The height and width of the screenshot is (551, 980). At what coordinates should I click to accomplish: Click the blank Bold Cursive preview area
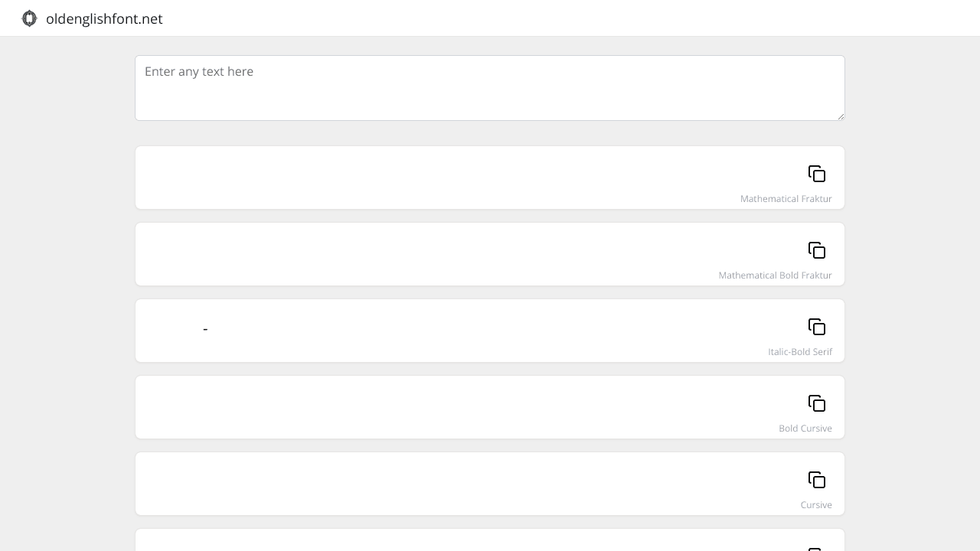coord(459,403)
